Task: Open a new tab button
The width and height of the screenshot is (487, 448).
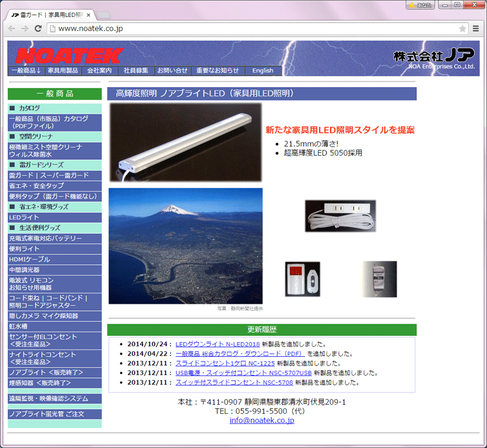Action: pyautogui.click(x=103, y=15)
